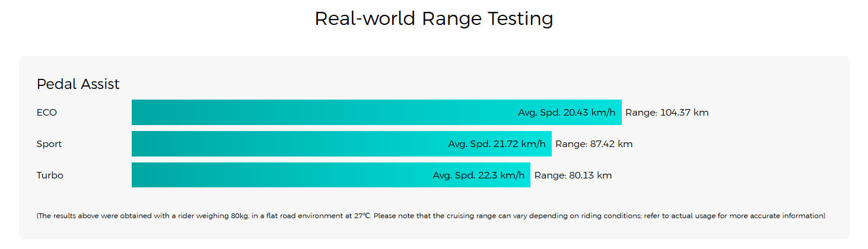Click the rider weighing 80kg disclaimer text

(431, 216)
